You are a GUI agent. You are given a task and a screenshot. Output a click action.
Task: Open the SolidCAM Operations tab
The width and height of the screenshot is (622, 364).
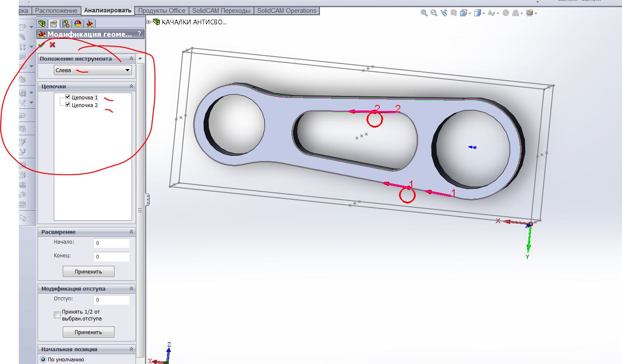[x=287, y=11]
